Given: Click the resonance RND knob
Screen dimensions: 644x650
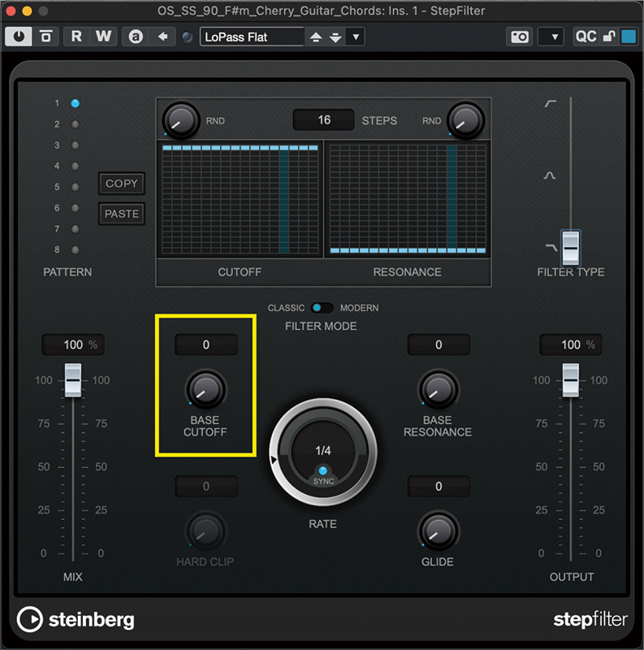Looking at the screenshot, I should [465, 120].
